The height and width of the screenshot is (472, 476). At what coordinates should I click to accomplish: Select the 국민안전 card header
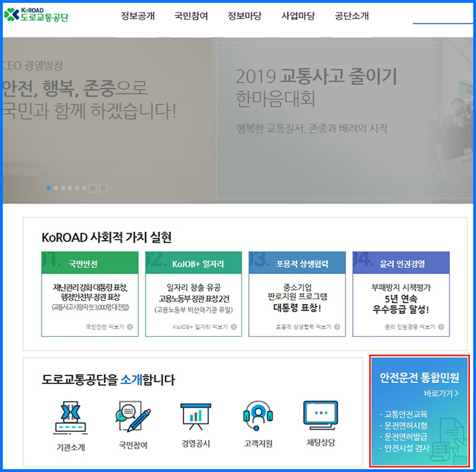pyautogui.click(x=90, y=263)
